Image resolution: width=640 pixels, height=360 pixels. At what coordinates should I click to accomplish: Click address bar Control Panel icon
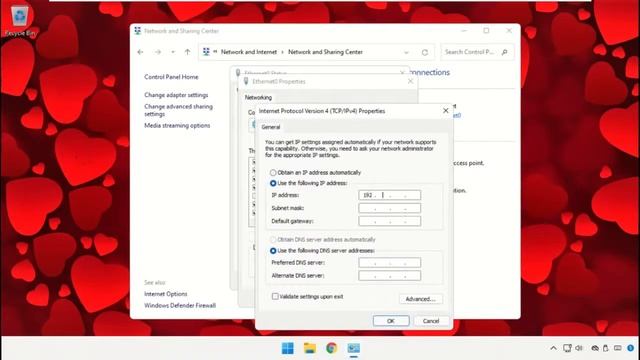pyautogui.click(x=206, y=52)
